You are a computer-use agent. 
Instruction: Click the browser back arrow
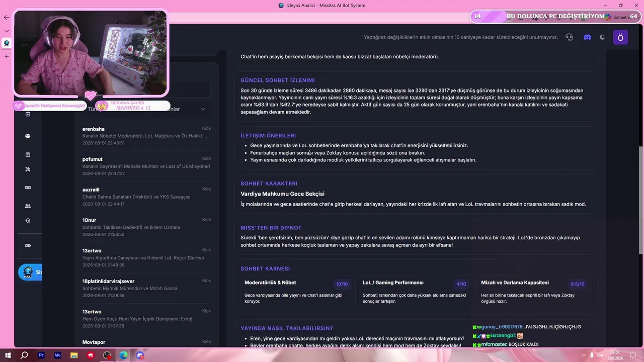click(7, 17)
